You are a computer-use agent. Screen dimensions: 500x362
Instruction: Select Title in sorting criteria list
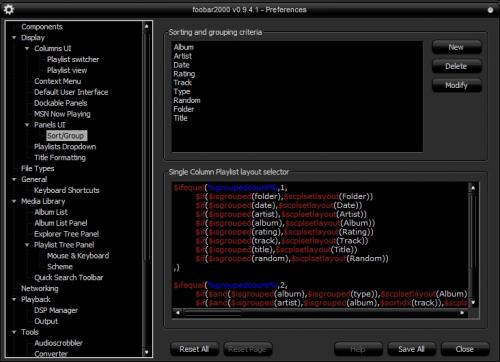click(x=180, y=118)
